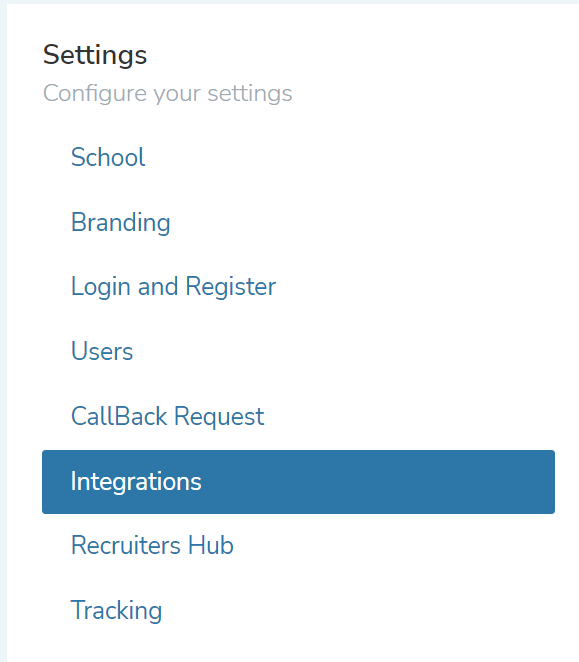Screen dimensions: 579x662
Task: Go to Login and Register settings
Action: (x=298, y=287)
